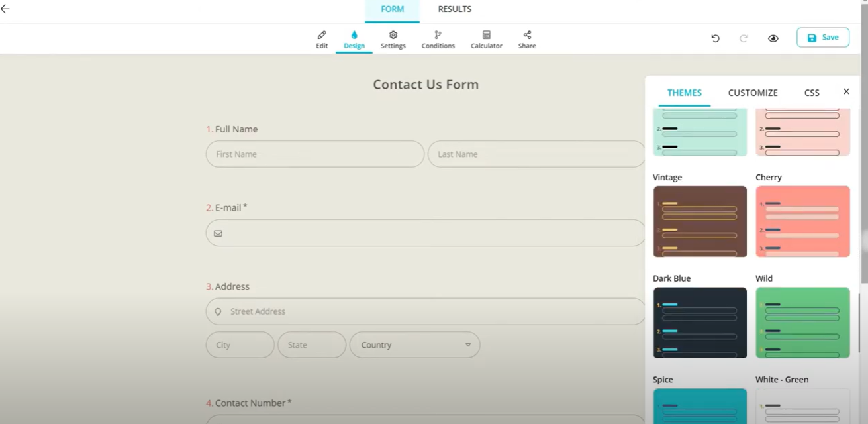Preview the form with the eye icon
Viewport: 868px width, 424px height.
pos(773,38)
